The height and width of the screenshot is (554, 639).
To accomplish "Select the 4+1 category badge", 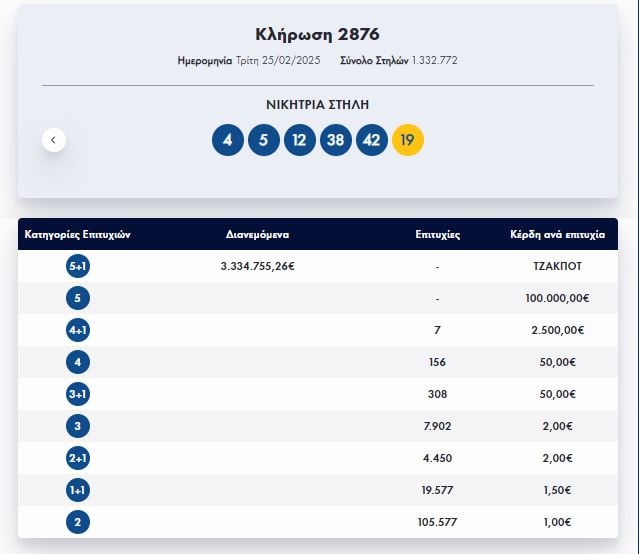I will pyautogui.click(x=78, y=330).
